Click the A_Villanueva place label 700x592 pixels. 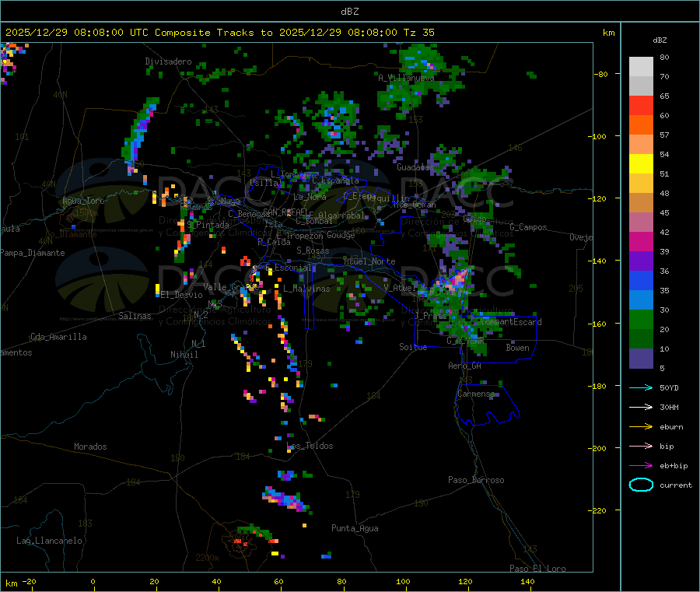(406, 78)
